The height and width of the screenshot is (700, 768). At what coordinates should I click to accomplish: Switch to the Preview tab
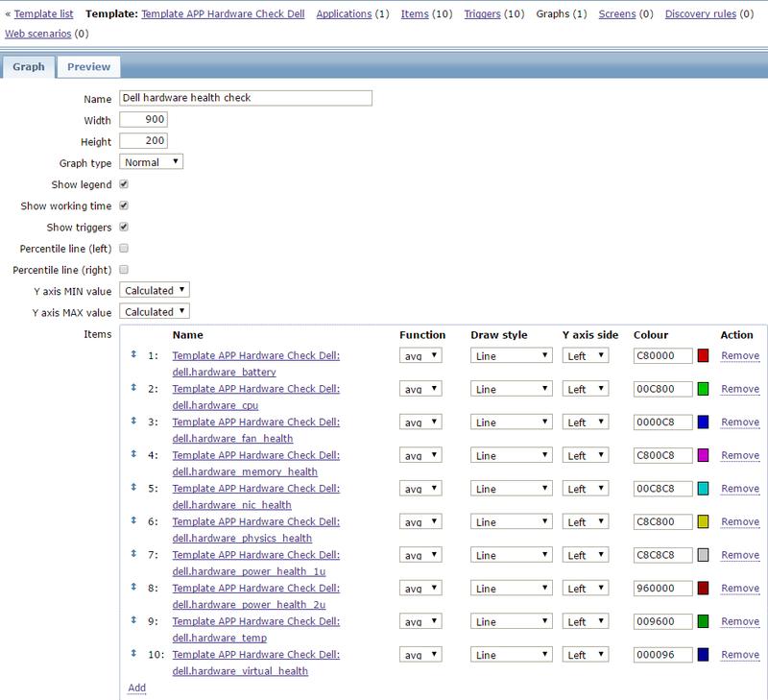pyautogui.click(x=88, y=67)
